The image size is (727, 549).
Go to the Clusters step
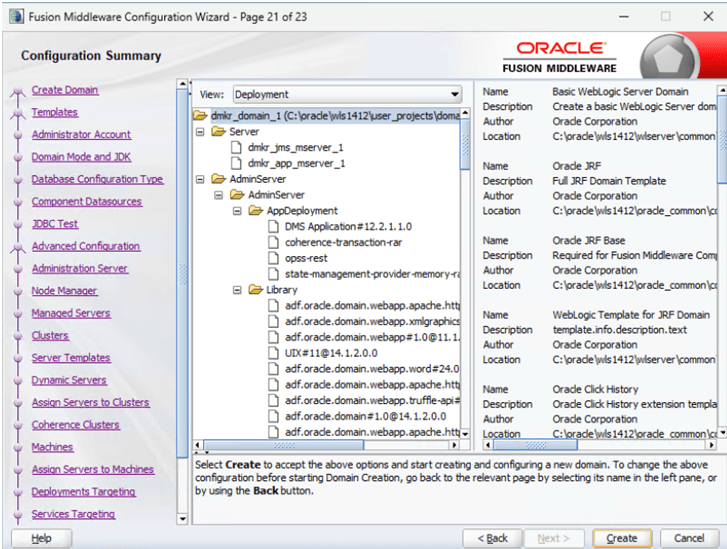tap(50, 335)
